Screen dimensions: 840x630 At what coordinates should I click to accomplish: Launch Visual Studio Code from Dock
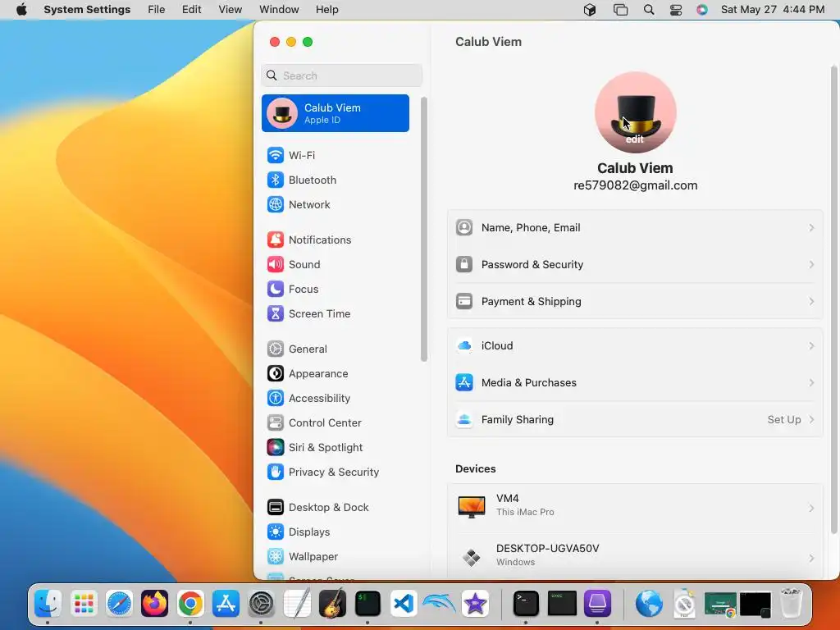coord(404,604)
